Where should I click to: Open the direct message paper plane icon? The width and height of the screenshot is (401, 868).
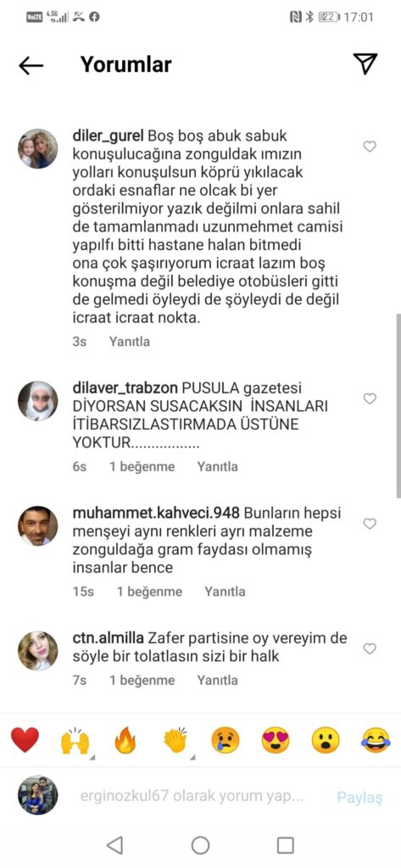click(x=365, y=64)
